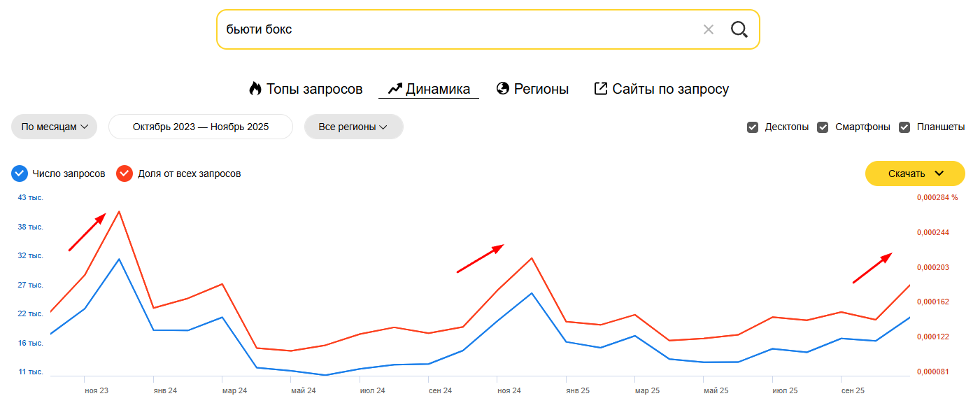The height and width of the screenshot is (410, 980).
Task: Disable the Планшеты checkbox
Action: 904,127
